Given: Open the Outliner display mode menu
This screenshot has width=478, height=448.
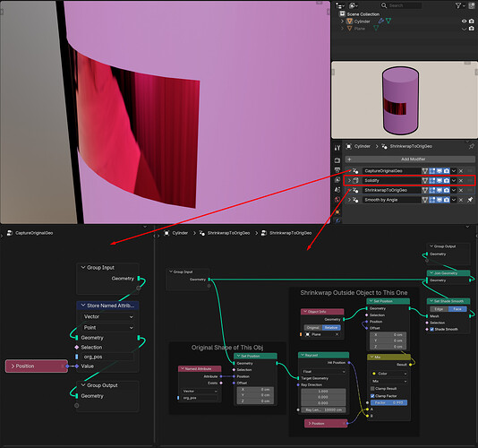Looking at the screenshot, I should (340, 5).
